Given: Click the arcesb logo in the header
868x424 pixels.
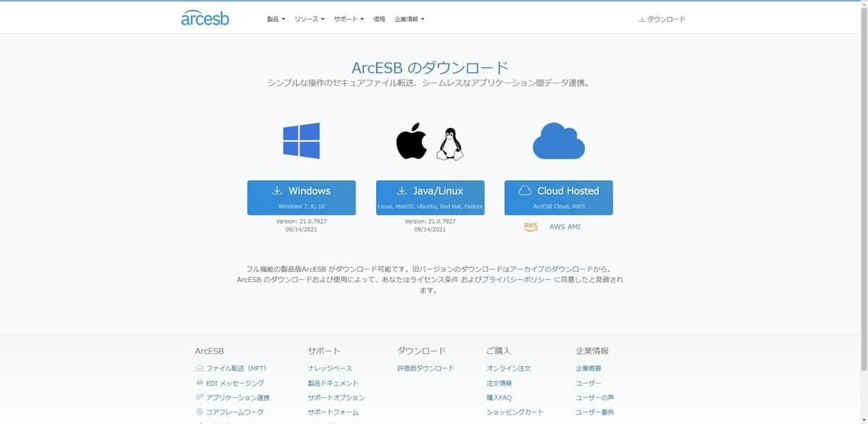Looking at the screenshot, I should point(205,18).
